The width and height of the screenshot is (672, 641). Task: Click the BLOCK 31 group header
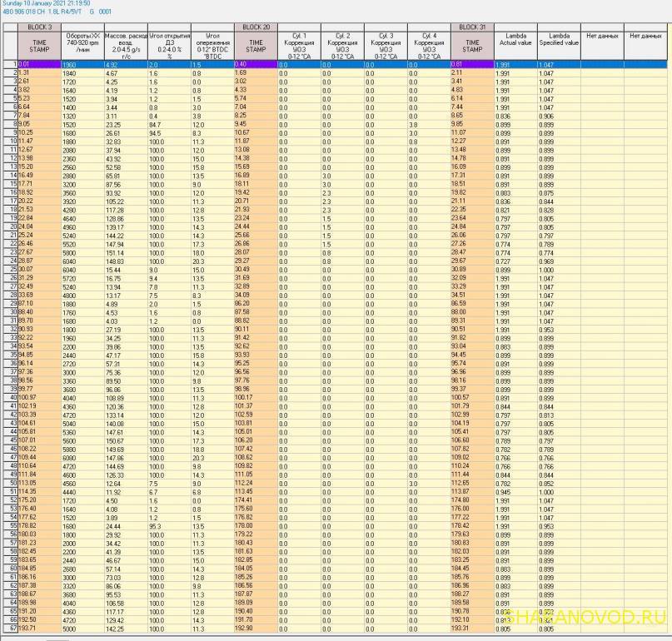[471, 27]
